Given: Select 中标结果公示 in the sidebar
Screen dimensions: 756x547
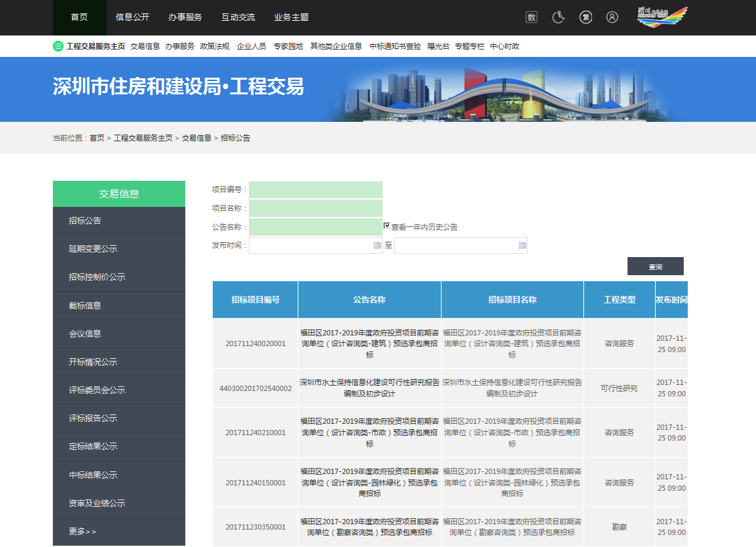Looking at the screenshot, I should [x=119, y=475].
